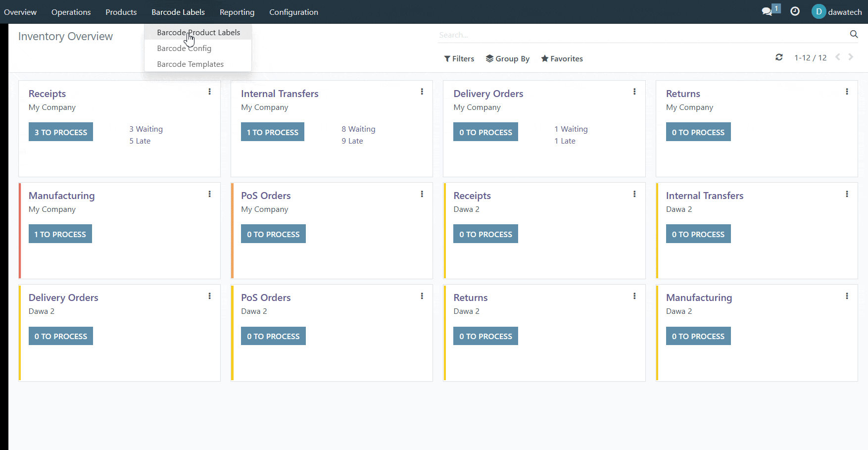Click the refresh icon near pager
Screen dimensions: 868x450
[x=779, y=57]
